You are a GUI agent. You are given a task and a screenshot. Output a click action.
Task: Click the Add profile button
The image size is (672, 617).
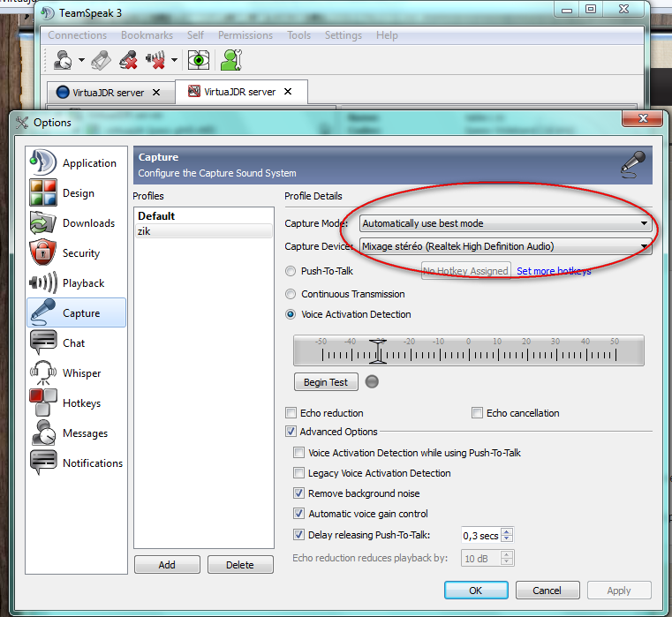[x=167, y=565]
